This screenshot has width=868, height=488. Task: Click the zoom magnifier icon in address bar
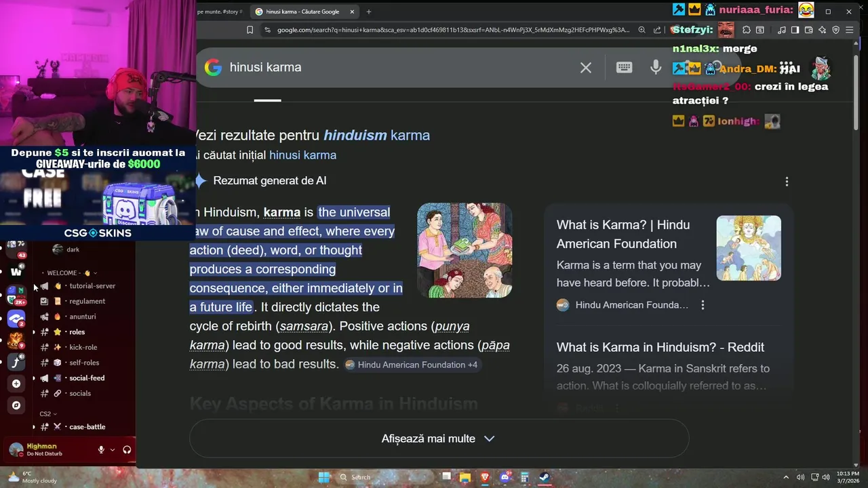[642, 30]
